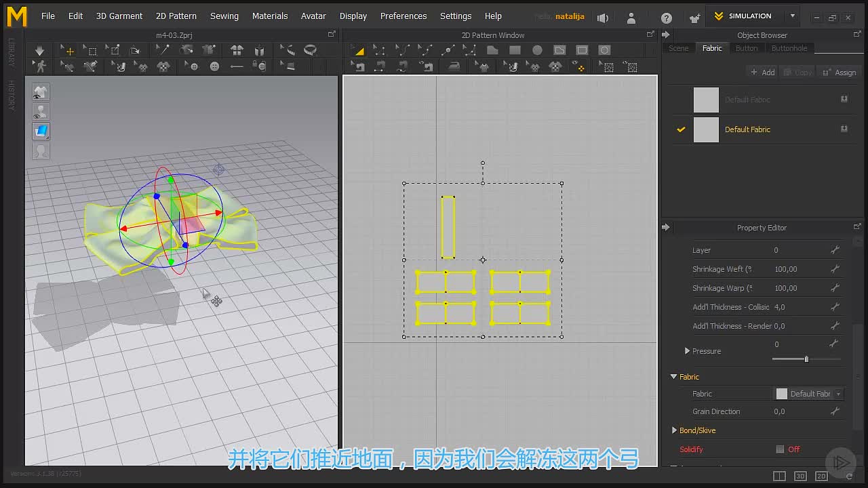The width and height of the screenshot is (868, 488).
Task: Switch to the Button tab in Object Browser
Action: tap(747, 48)
